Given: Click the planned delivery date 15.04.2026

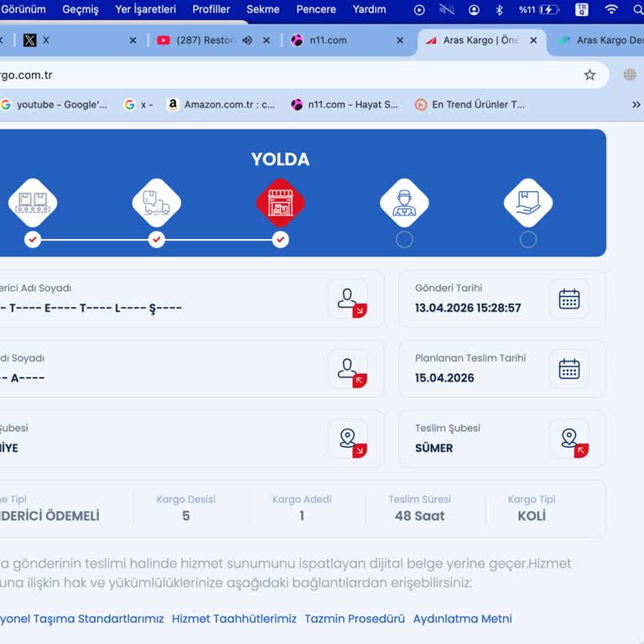Looking at the screenshot, I should [x=444, y=378].
